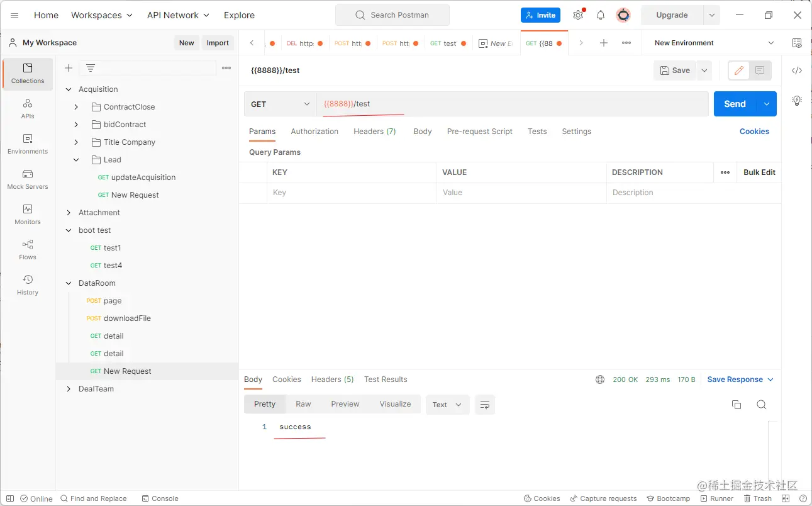Open the Pre-request Script tab

[480, 132]
